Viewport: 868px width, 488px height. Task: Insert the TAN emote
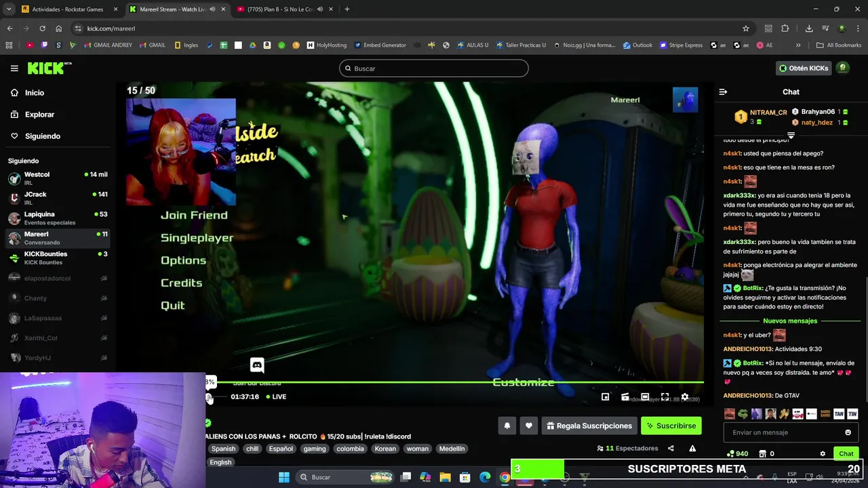839,414
